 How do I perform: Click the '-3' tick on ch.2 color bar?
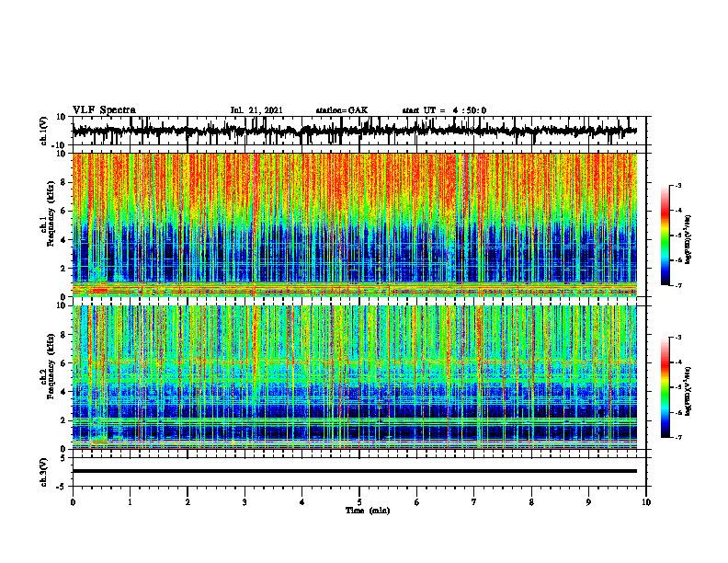tap(677, 338)
